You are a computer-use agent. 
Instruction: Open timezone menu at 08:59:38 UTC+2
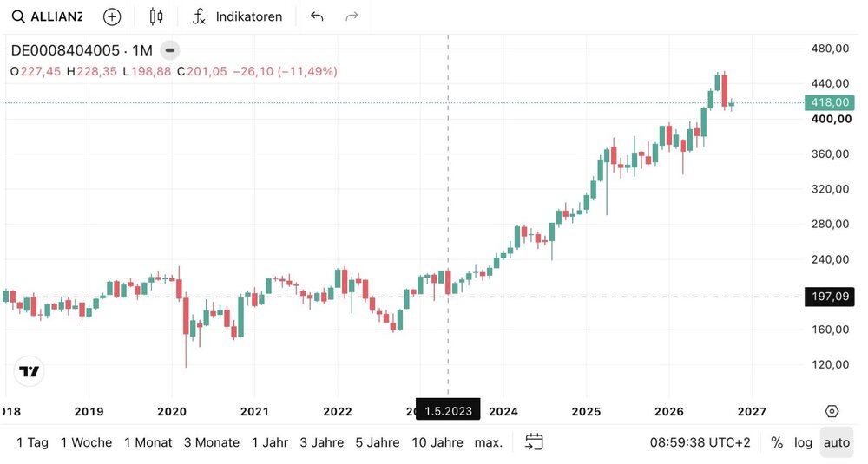click(x=700, y=442)
